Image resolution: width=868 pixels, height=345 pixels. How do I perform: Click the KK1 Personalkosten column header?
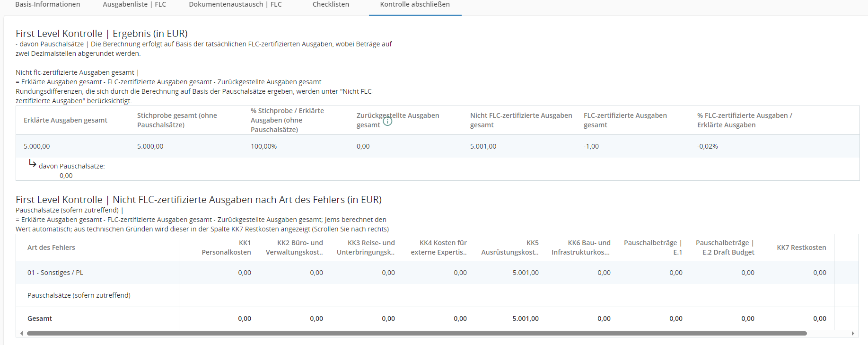(226, 248)
